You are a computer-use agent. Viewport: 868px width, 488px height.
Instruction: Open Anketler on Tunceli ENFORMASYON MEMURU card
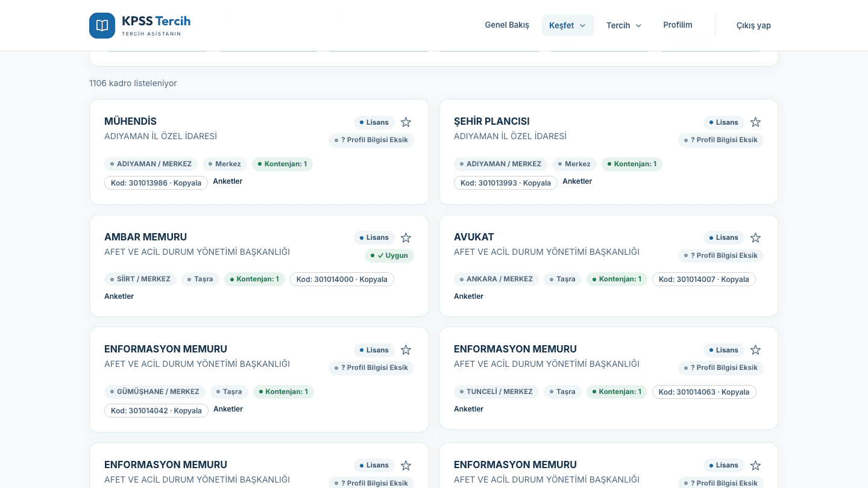click(469, 409)
